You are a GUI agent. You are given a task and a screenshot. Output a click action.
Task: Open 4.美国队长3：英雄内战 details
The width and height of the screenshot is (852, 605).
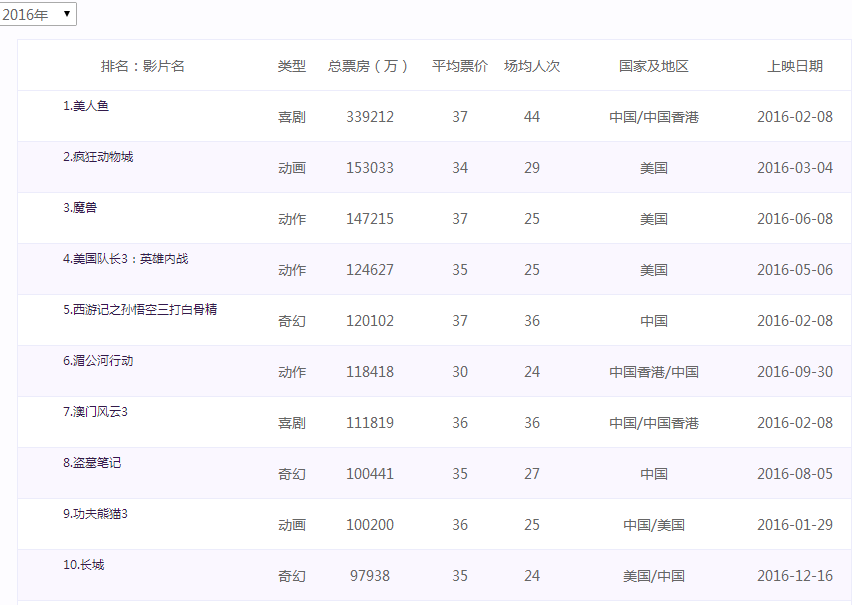point(126,259)
